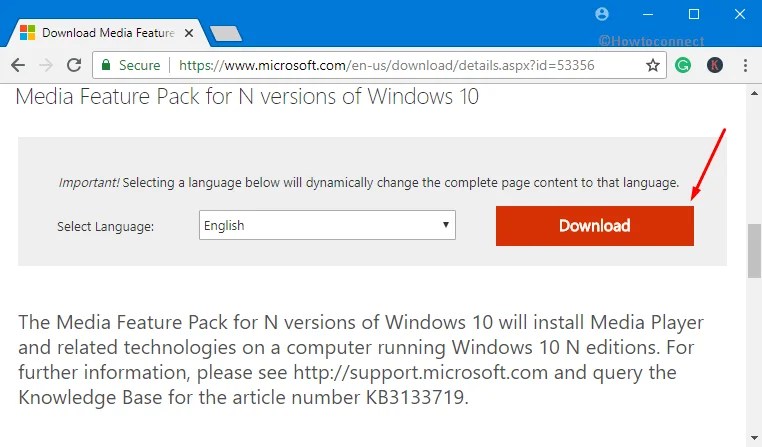Open Chrome's three-dot menu
This screenshot has height=447, width=762.
coord(745,65)
